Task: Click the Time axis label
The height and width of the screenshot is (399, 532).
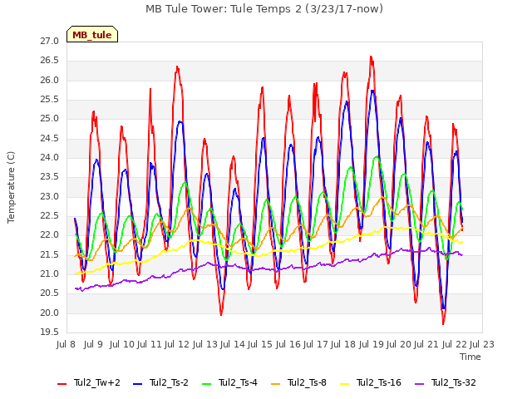Action: [x=470, y=357]
